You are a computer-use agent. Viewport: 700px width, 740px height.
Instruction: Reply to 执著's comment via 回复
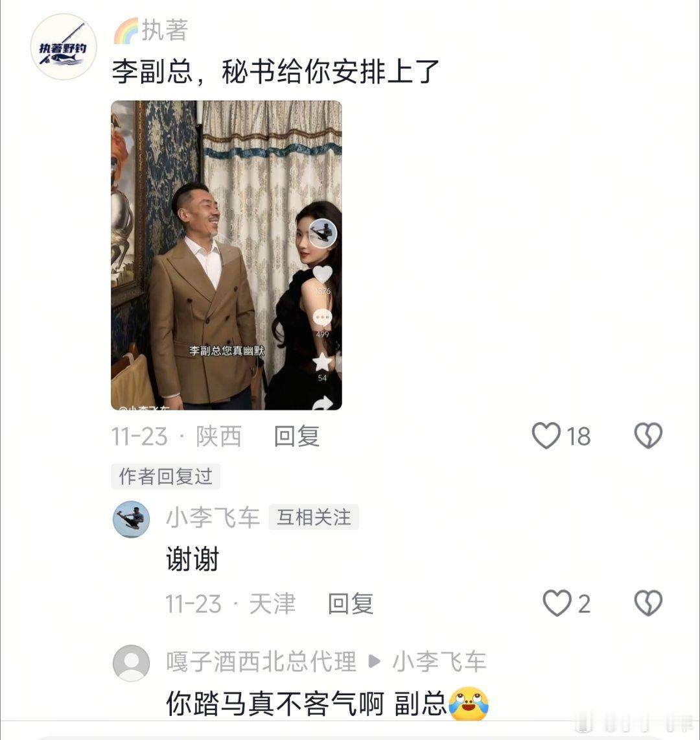(297, 436)
